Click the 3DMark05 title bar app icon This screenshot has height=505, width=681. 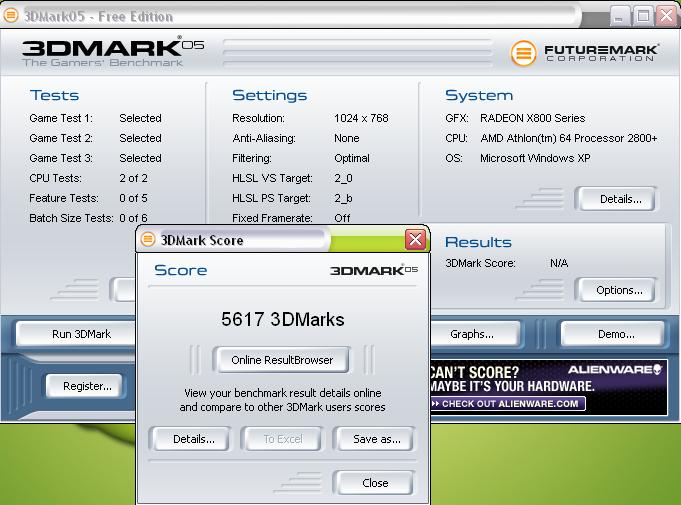(x=10, y=15)
